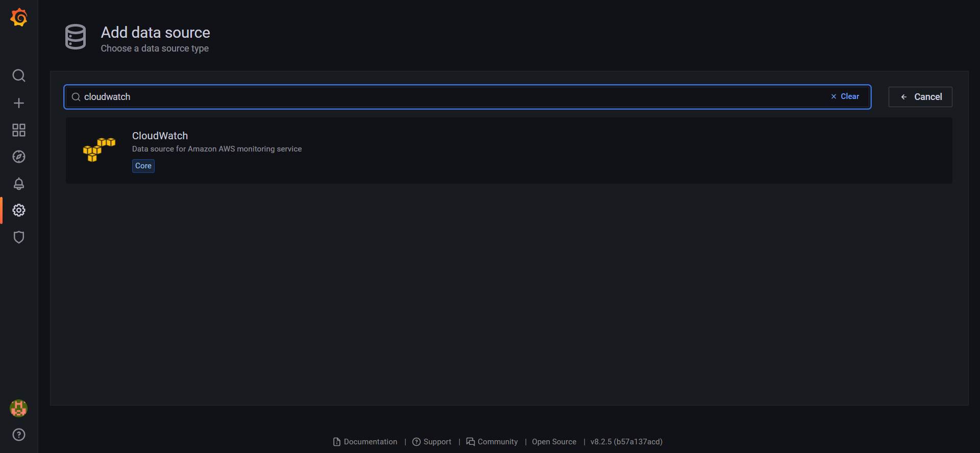The width and height of the screenshot is (980, 453).
Task: Open the Dashboards grid icon in sidebar
Action: coord(19,130)
